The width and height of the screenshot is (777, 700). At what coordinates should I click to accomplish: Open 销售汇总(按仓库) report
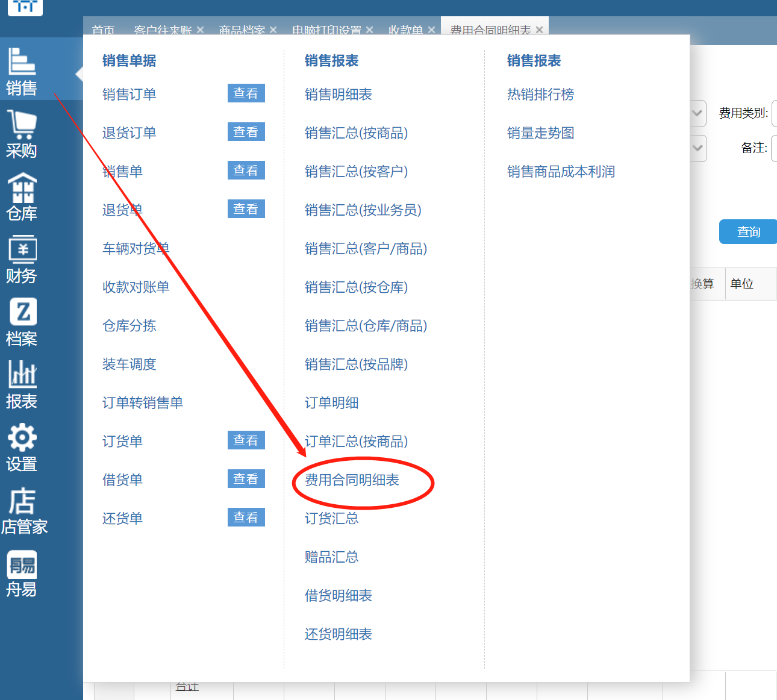[357, 287]
